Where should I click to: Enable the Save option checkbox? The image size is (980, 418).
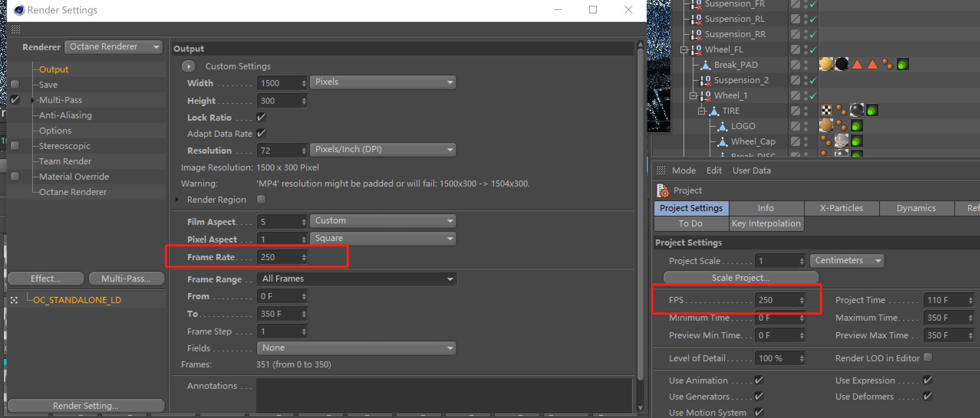point(15,84)
